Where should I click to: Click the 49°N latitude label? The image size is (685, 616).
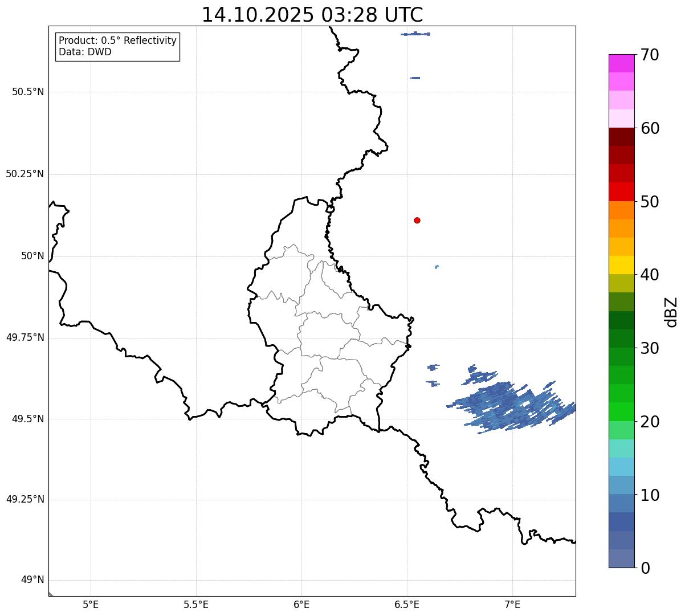[x=32, y=580]
